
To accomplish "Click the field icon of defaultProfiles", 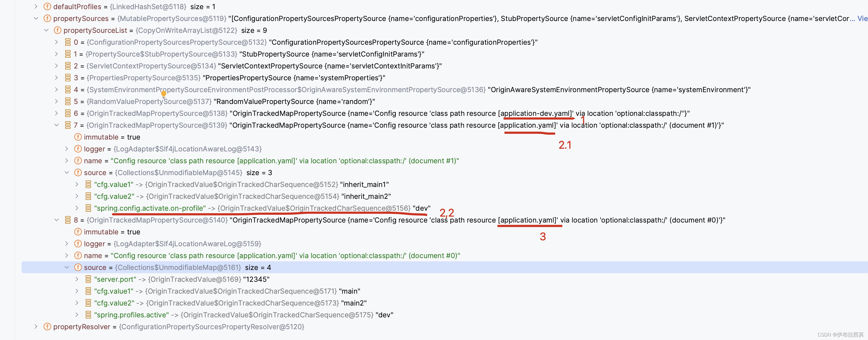I will 47,6.
